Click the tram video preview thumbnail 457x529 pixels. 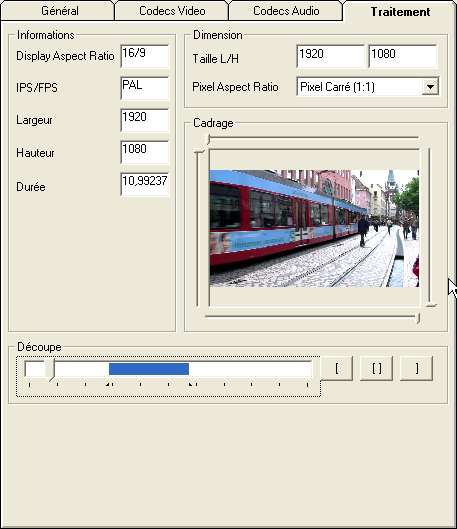pos(314,228)
